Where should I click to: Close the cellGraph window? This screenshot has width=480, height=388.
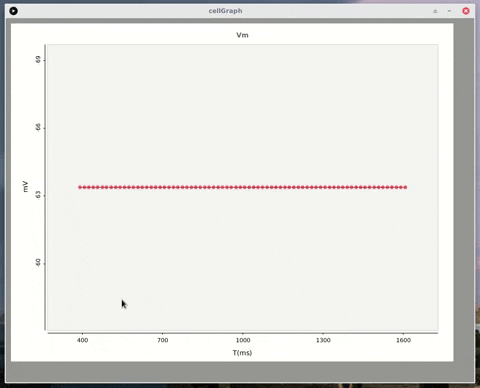(466, 11)
